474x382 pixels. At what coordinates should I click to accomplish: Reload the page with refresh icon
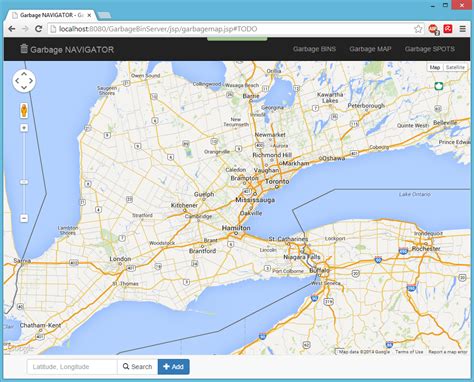(39, 29)
